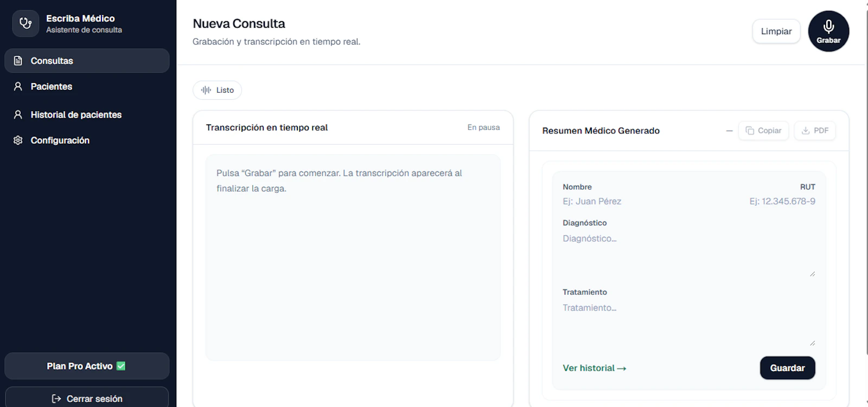Log out with Cerrar sesión
This screenshot has width=868, height=407.
(87, 398)
